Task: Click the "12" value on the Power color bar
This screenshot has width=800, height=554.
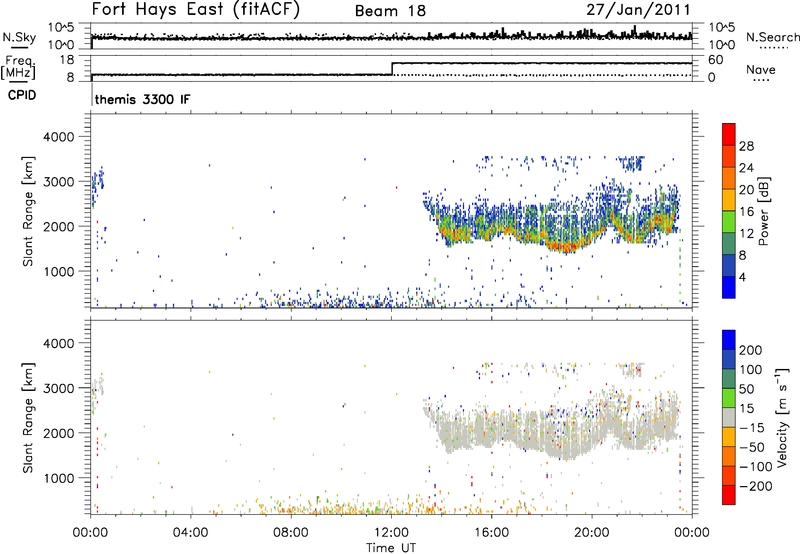Action: click(746, 234)
